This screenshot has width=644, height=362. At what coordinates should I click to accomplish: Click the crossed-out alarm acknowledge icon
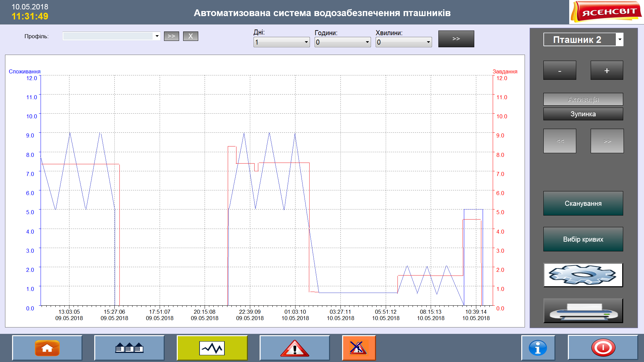(359, 348)
